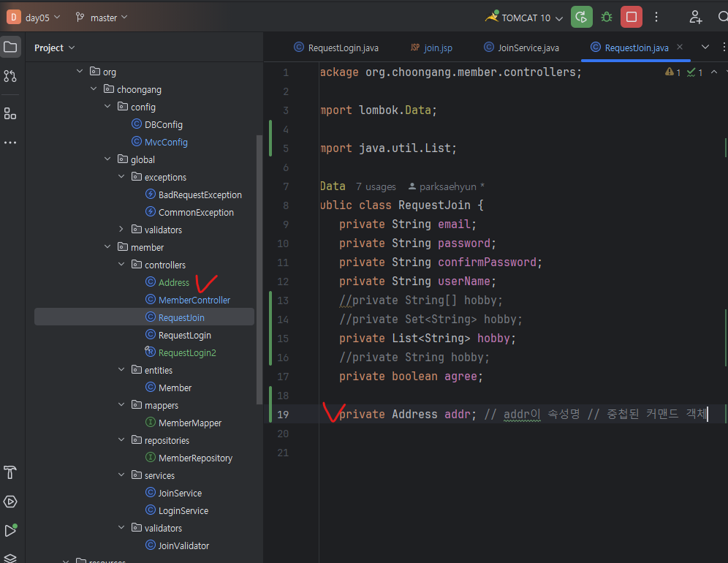This screenshot has width=728, height=563.
Task: Start debugging with the bug icon
Action: (607, 18)
